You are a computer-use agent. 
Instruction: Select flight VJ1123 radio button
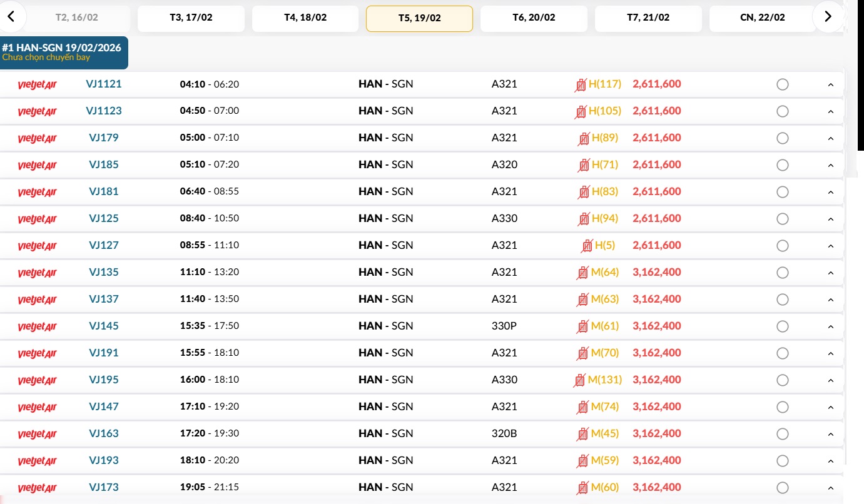point(782,111)
